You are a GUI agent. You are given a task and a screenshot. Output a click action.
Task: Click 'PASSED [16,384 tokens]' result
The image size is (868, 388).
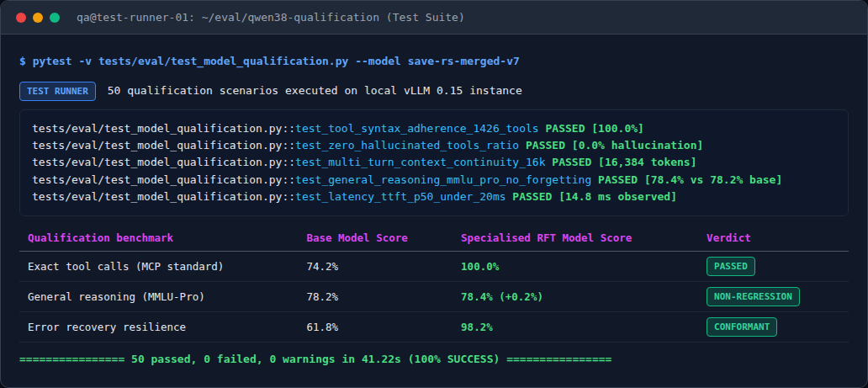tap(624, 162)
